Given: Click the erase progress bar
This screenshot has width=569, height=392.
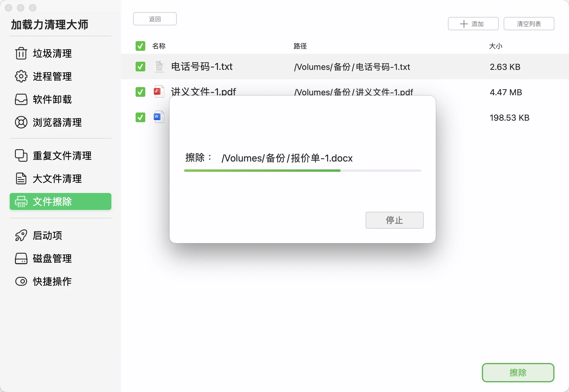Looking at the screenshot, I should pos(302,170).
